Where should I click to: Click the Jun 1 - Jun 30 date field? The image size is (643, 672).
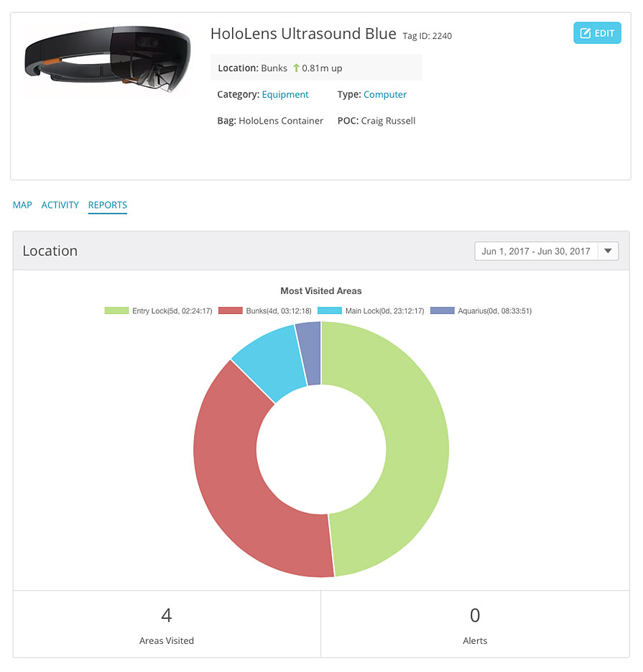point(536,251)
